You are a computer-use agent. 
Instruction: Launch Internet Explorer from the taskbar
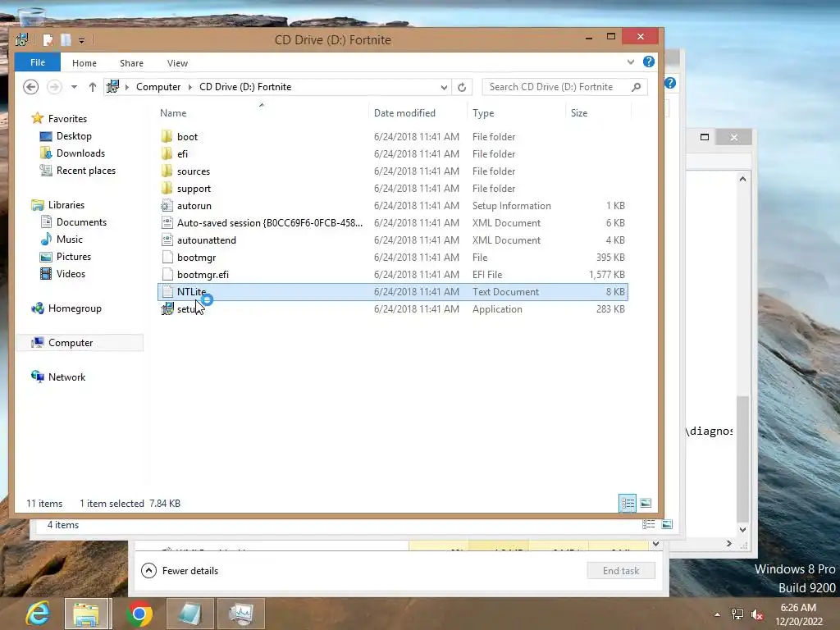click(x=38, y=614)
